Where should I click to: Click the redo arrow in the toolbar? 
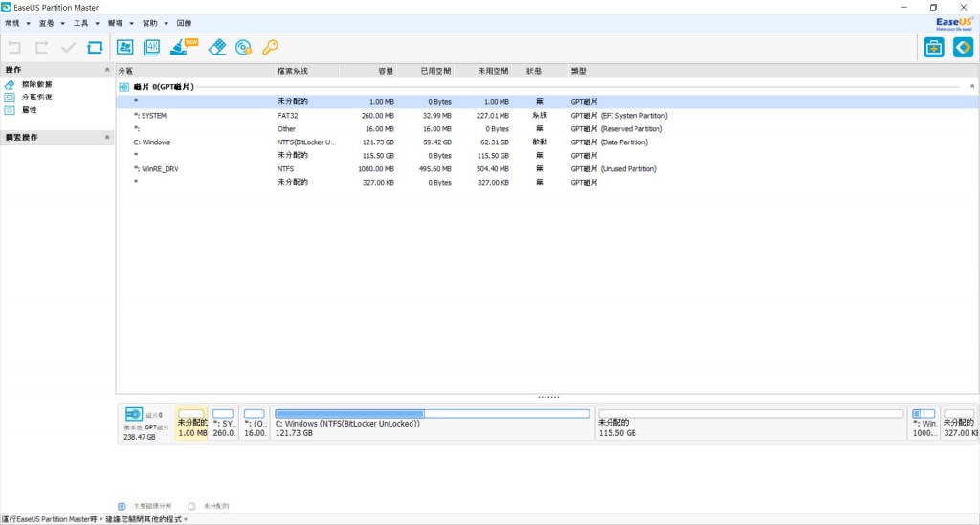[42, 48]
